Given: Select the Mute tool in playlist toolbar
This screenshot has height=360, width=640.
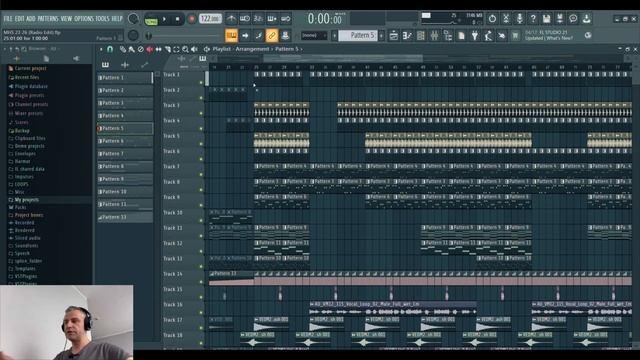Looking at the screenshot, I should pyautogui.click(x=149, y=49).
